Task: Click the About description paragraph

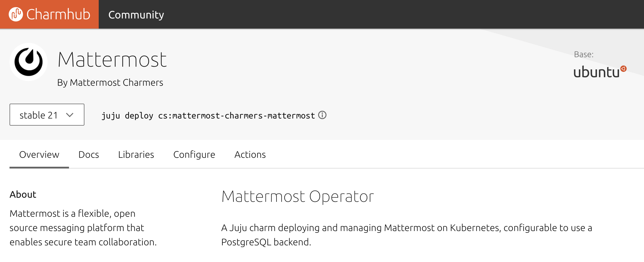Action: (83, 228)
